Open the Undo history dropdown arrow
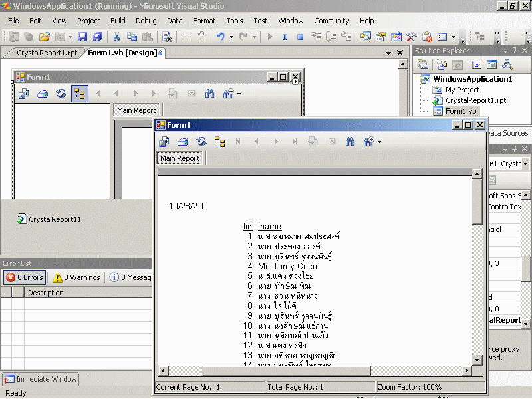Viewport: 532px width, 399px height. point(231,37)
